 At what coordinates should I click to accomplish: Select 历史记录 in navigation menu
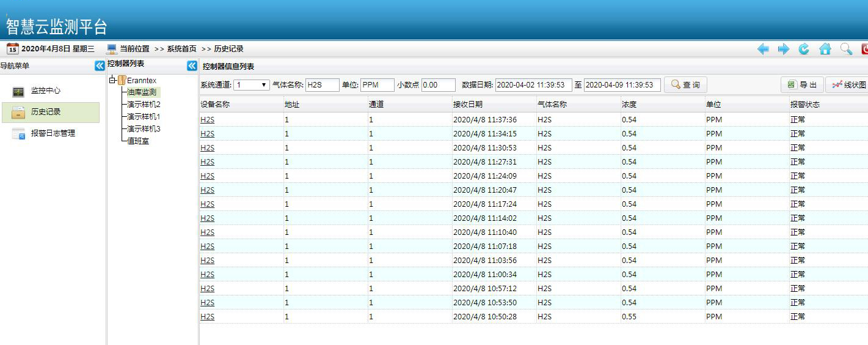[46, 113]
